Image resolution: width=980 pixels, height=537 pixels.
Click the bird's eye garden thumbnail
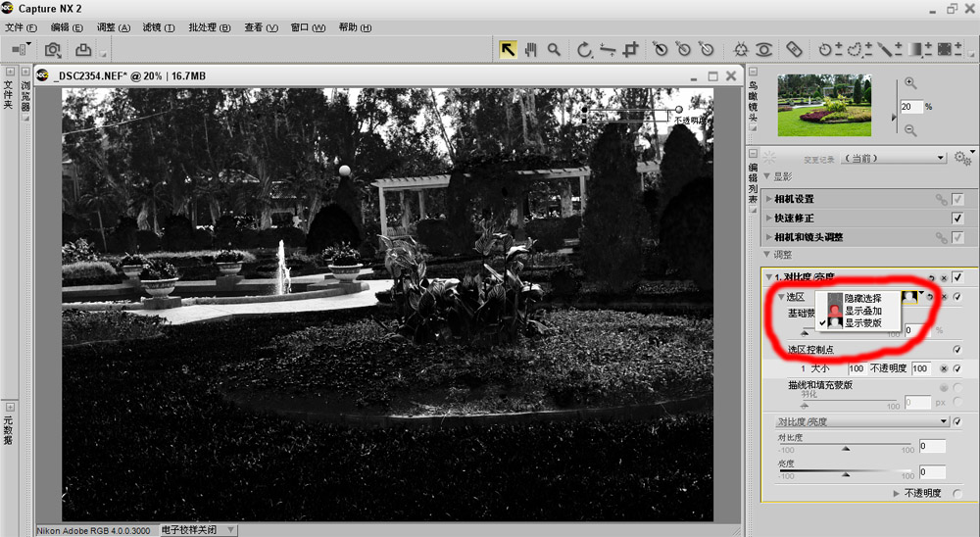(824, 105)
